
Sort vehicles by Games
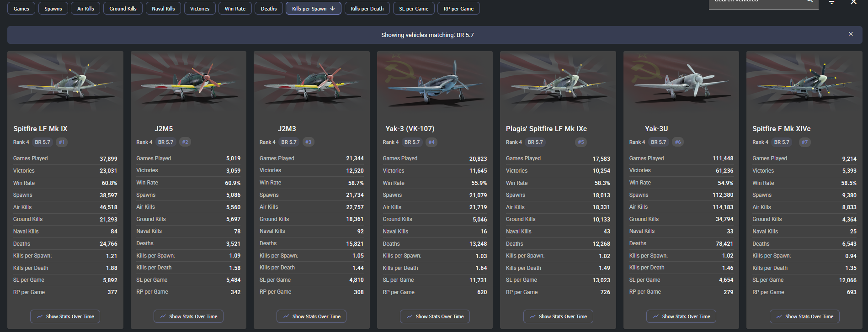pyautogui.click(x=21, y=9)
